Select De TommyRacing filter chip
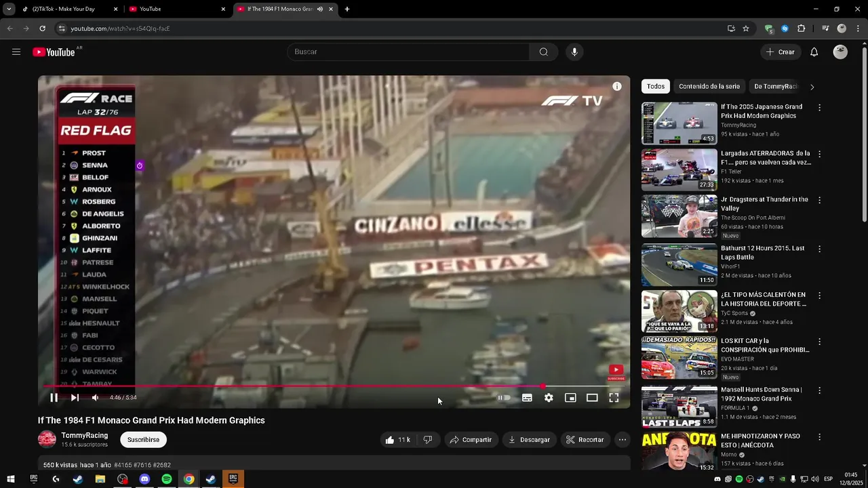 (776, 86)
